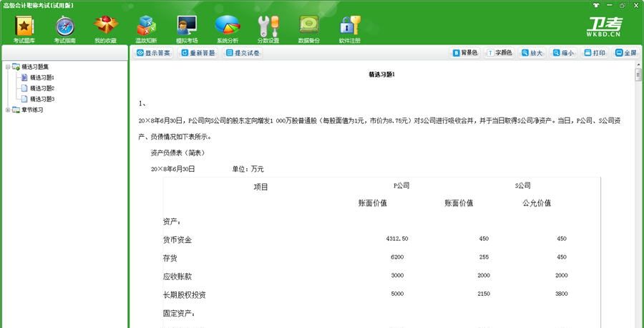
Task: Open 精选习题2 in the tree
Action: pos(42,88)
